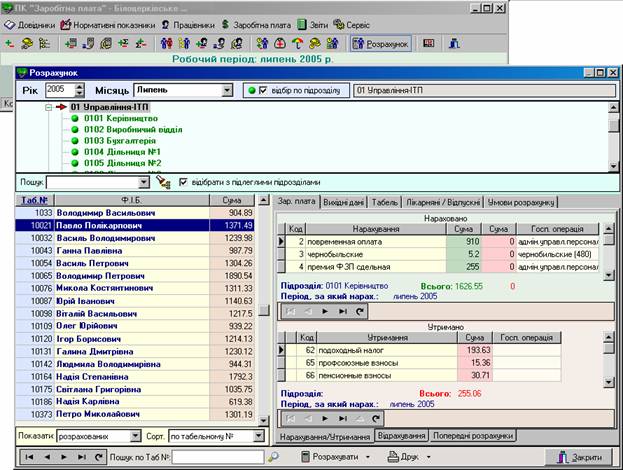Click the umbrella toolbar icon
Viewport: 623px width, 470px height.
tap(297, 43)
